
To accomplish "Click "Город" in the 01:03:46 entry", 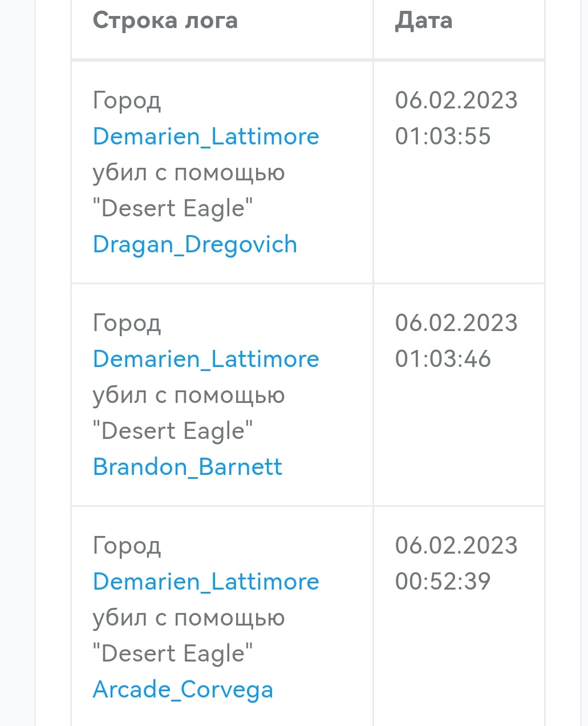I will [127, 324].
